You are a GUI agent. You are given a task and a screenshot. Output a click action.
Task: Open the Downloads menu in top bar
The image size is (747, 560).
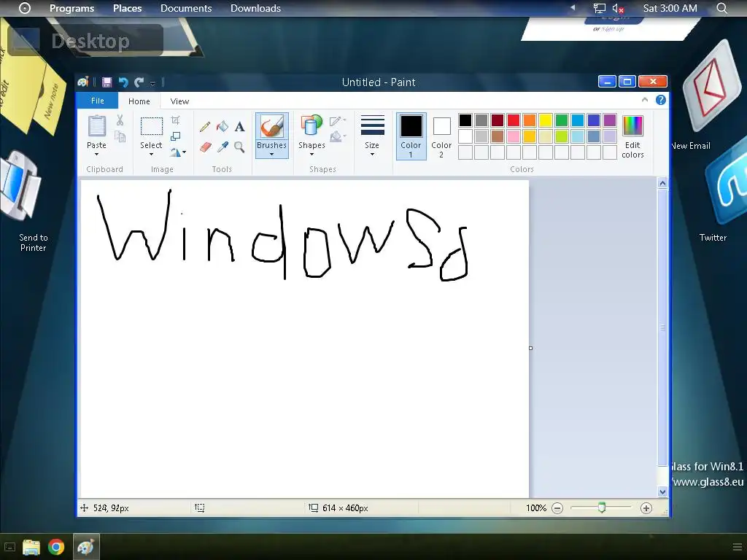click(x=255, y=8)
